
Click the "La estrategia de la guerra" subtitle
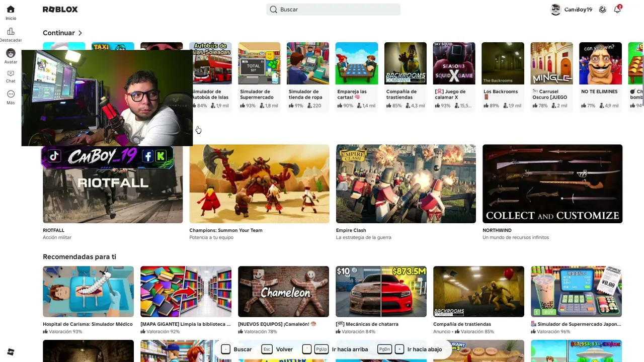click(363, 237)
